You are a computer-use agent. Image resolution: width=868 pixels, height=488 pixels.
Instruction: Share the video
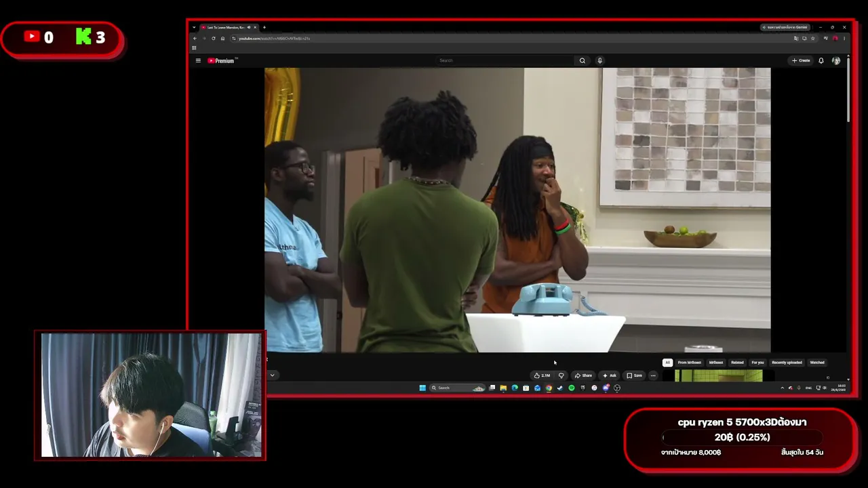pyautogui.click(x=583, y=375)
